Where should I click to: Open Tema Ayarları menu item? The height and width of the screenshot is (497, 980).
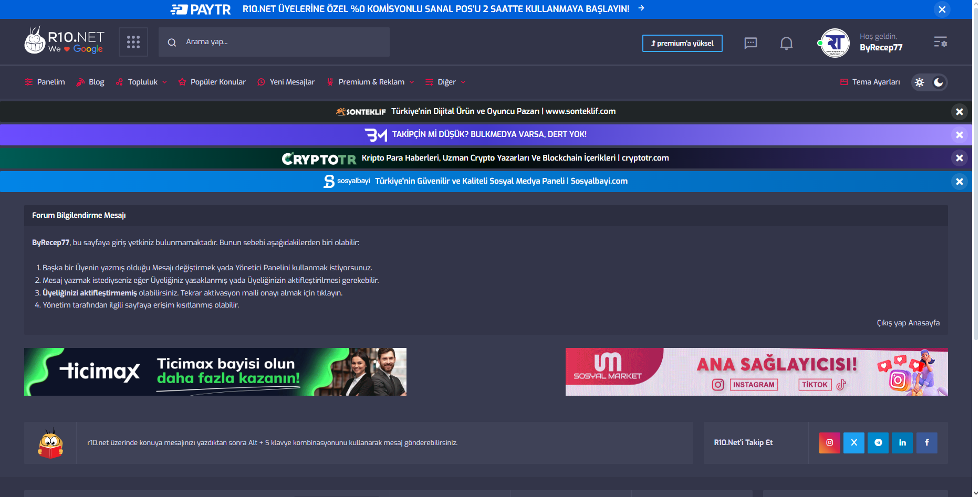pyautogui.click(x=870, y=82)
